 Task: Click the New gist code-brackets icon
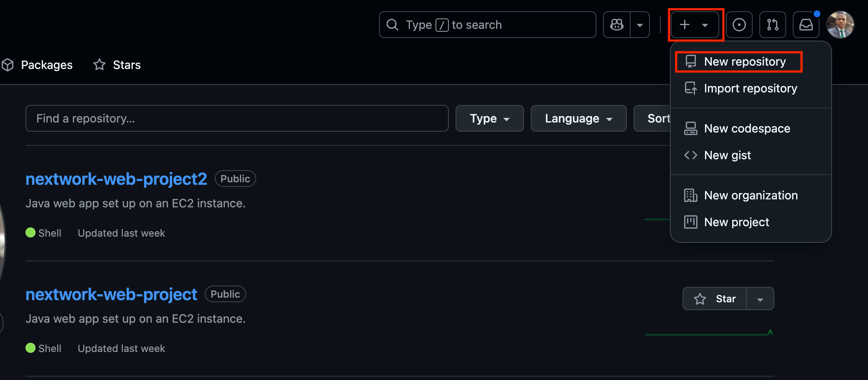tap(690, 155)
